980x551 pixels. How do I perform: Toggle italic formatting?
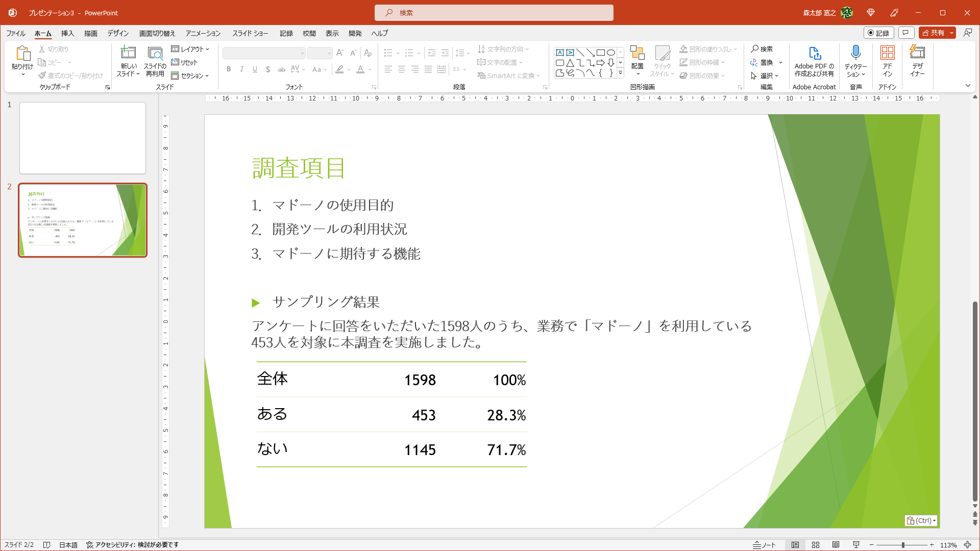pyautogui.click(x=241, y=69)
